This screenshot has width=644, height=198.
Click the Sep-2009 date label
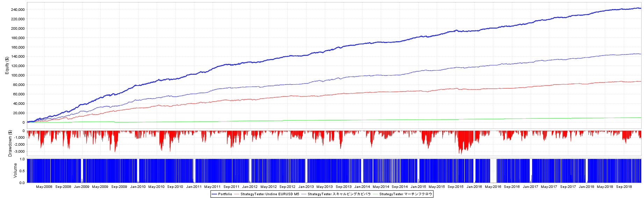coord(119,186)
